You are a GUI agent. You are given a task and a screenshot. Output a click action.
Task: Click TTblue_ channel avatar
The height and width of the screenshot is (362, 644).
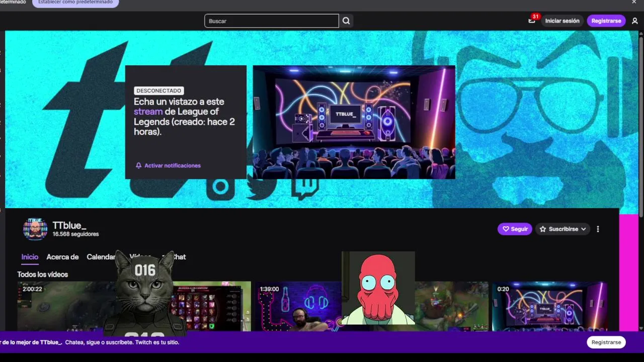coord(35,229)
